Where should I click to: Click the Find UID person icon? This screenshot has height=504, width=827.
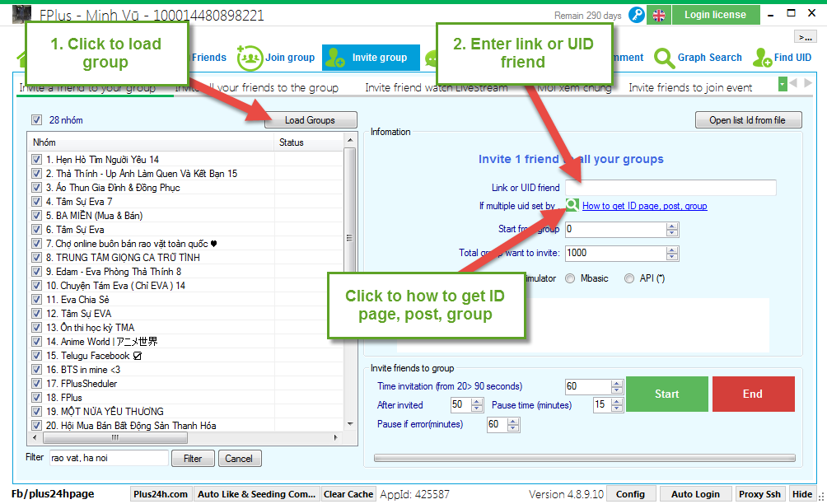[762, 58]
